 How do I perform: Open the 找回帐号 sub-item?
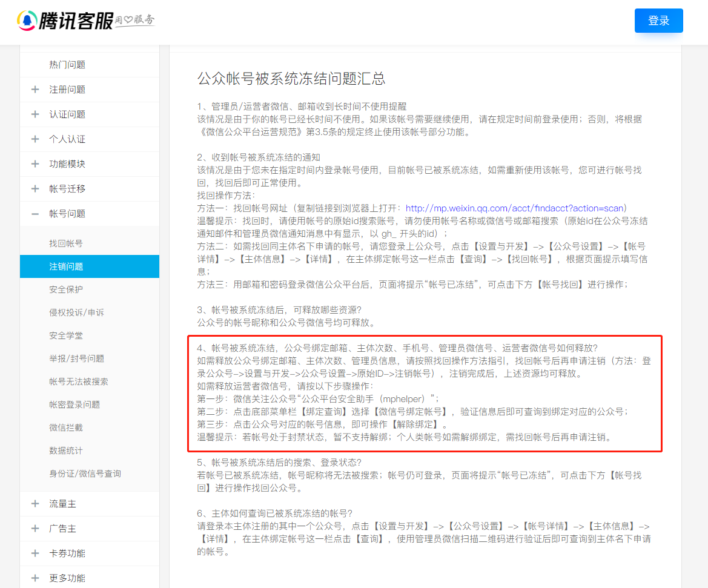pos(66,243)
